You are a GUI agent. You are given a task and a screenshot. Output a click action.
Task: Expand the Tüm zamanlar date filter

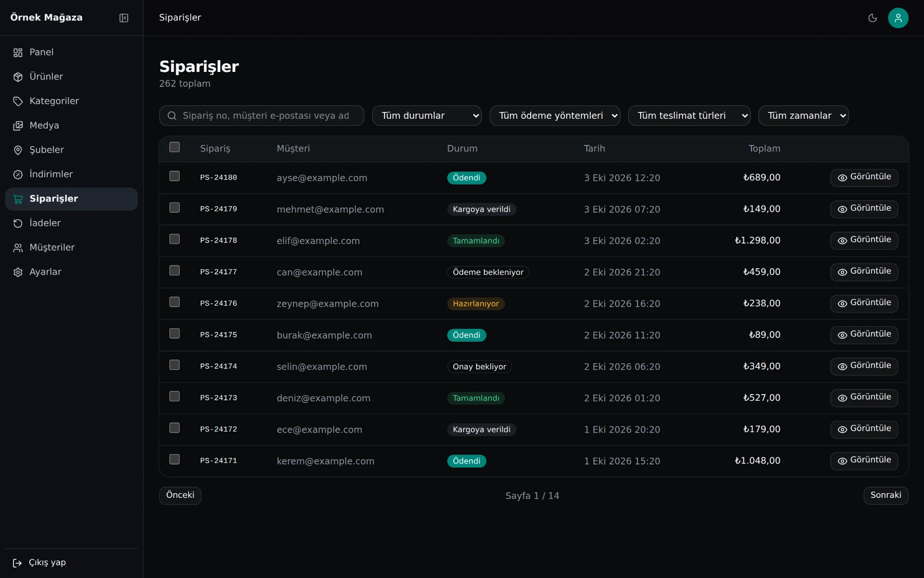[803, 116]
